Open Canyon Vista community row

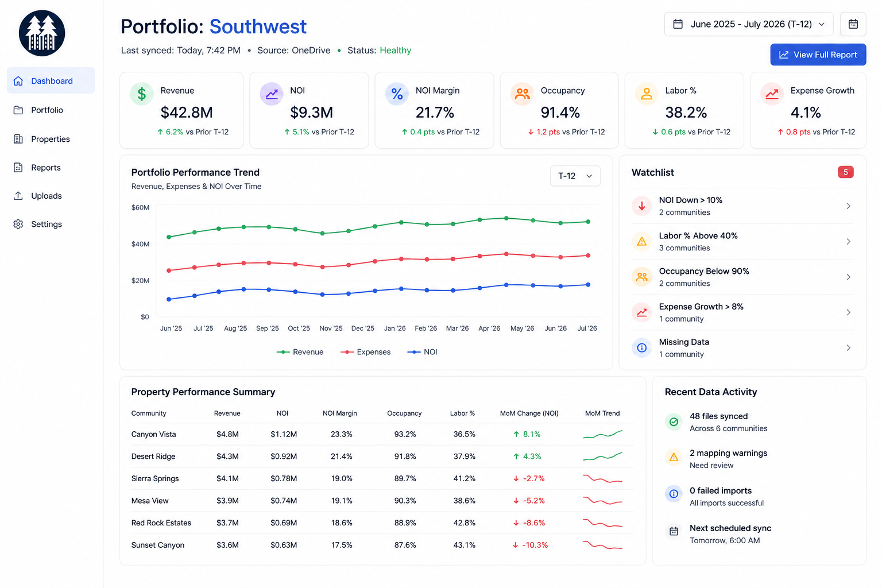point(382,434)
